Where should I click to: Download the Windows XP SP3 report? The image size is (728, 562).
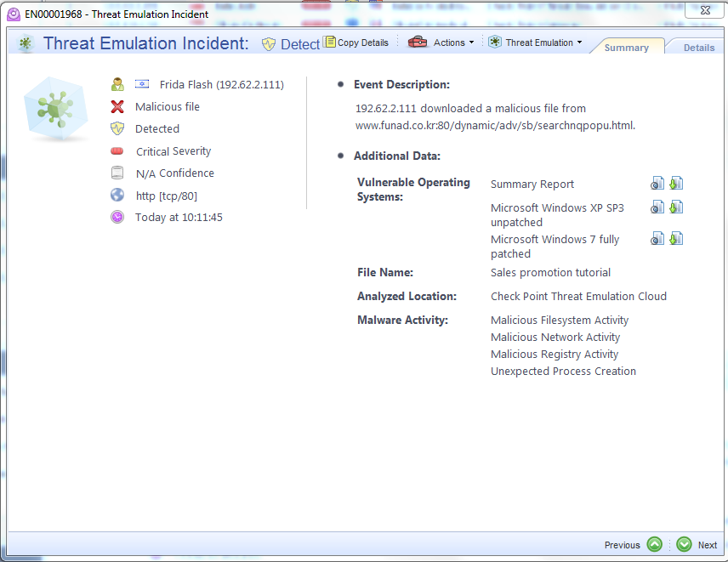pos(676,207)
